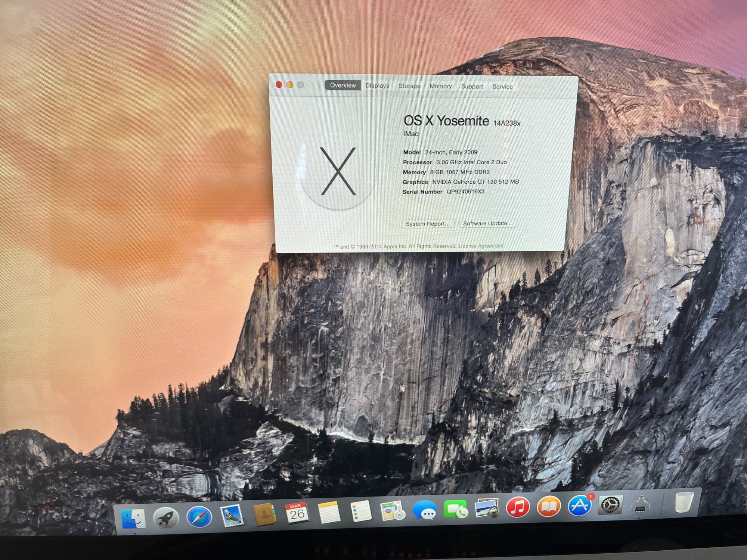Click NVIDIA GeForce GT 130 512 MB text

(475, 182)
